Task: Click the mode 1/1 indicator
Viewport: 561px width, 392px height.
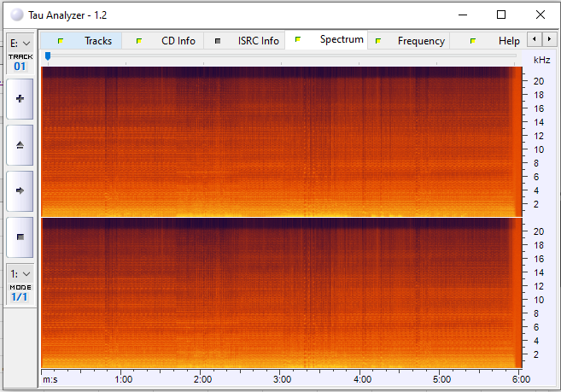Action: tap(20, 296)
